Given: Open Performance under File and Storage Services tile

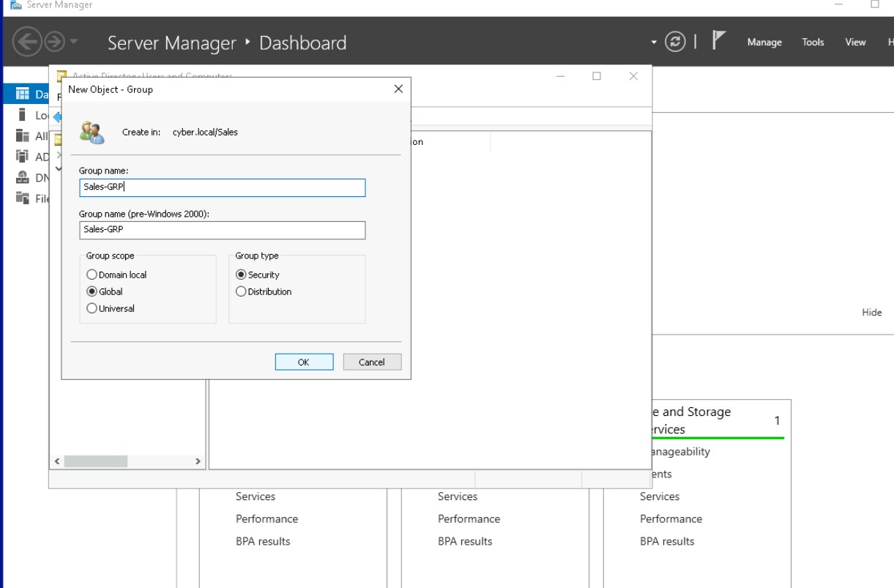Looking at the screenshot, I should tap(671, 518).
